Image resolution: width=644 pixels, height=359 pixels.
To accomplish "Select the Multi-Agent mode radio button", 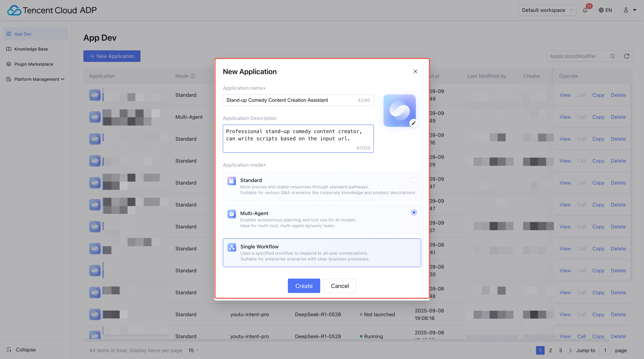I will (x=414, y=212).
